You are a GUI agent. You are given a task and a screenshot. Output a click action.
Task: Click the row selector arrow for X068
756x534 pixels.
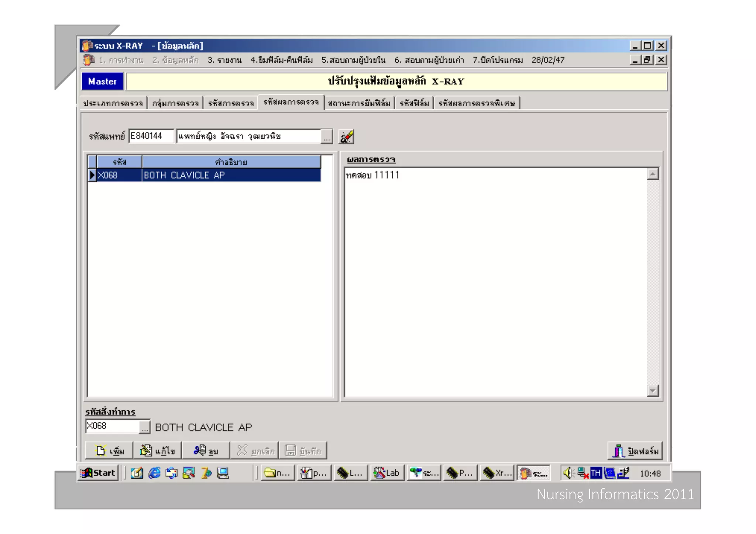(92, 175)
